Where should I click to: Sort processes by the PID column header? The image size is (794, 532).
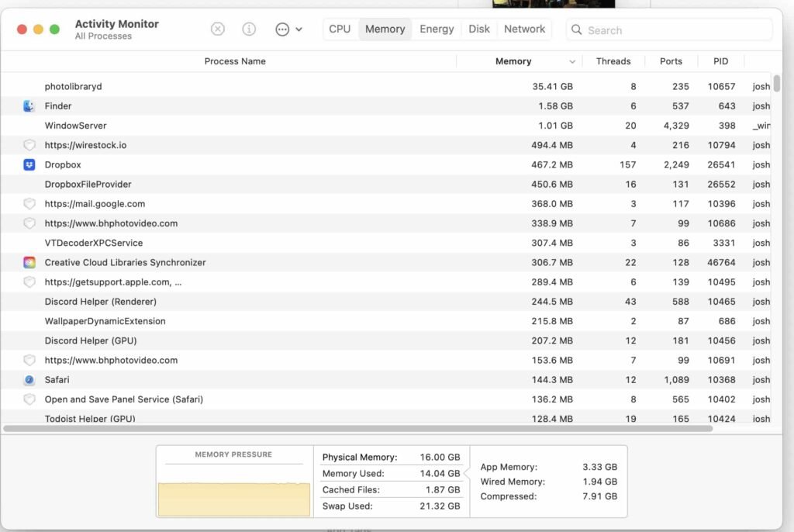click(720, 60)
